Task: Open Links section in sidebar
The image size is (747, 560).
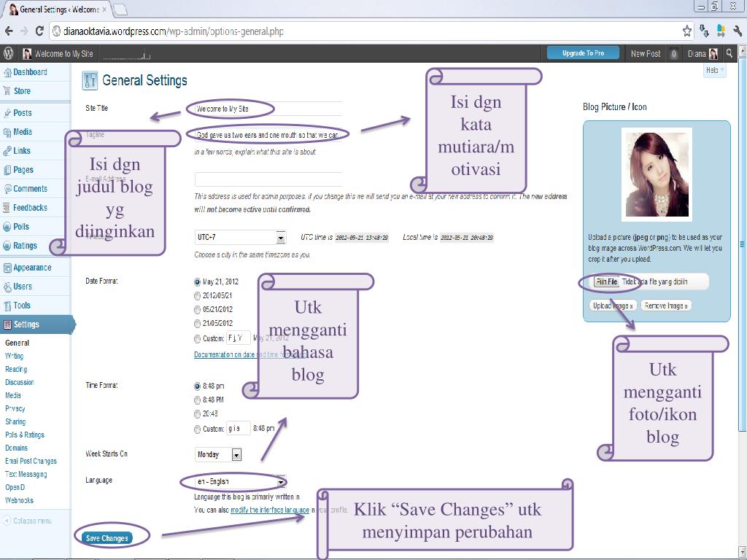Action: [x=21, y=151]
